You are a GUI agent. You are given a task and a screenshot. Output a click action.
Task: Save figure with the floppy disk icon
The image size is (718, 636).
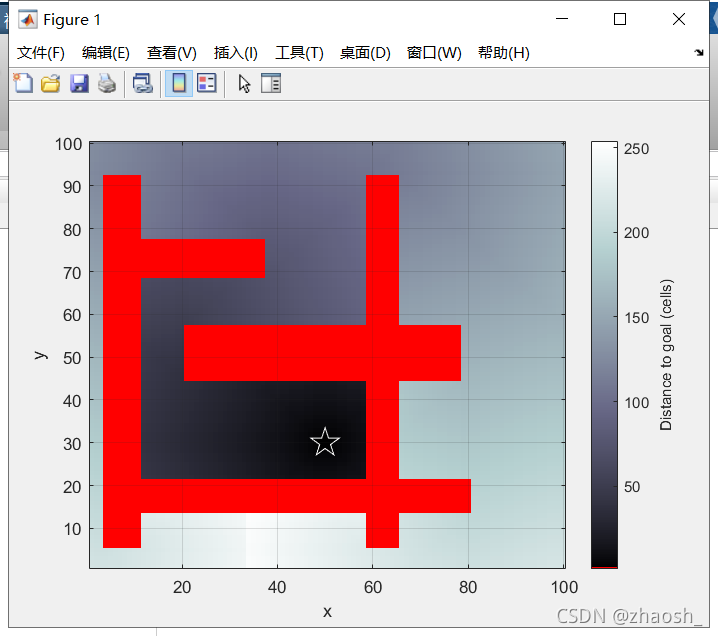79,83
